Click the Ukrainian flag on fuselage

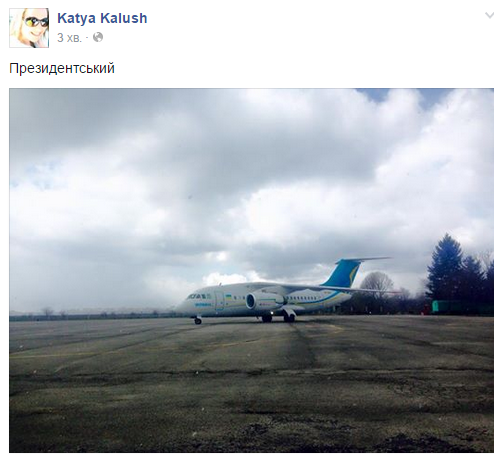(x=228, y=296)
